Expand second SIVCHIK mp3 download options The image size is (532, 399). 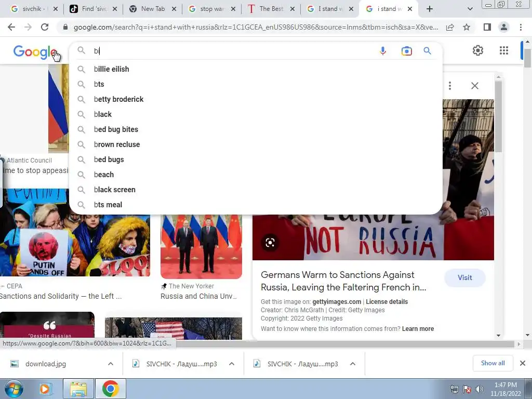pyautogui.click(x=353, y=364)
